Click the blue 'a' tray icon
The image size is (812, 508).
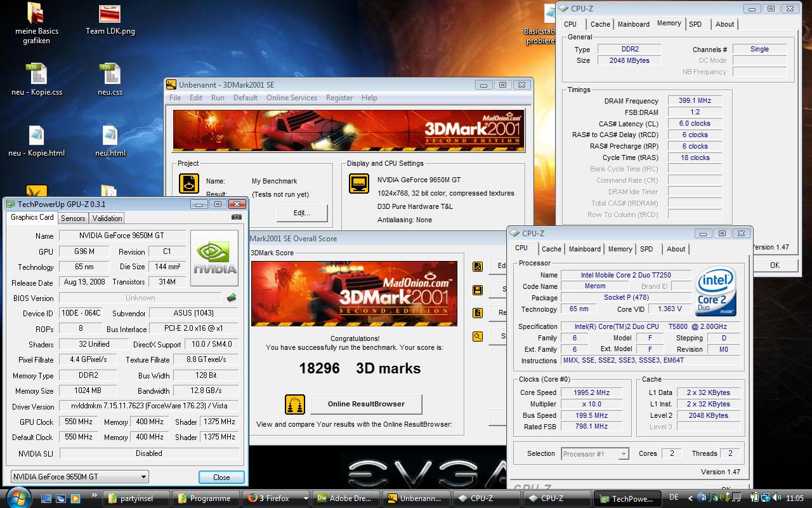coord(703,498)
